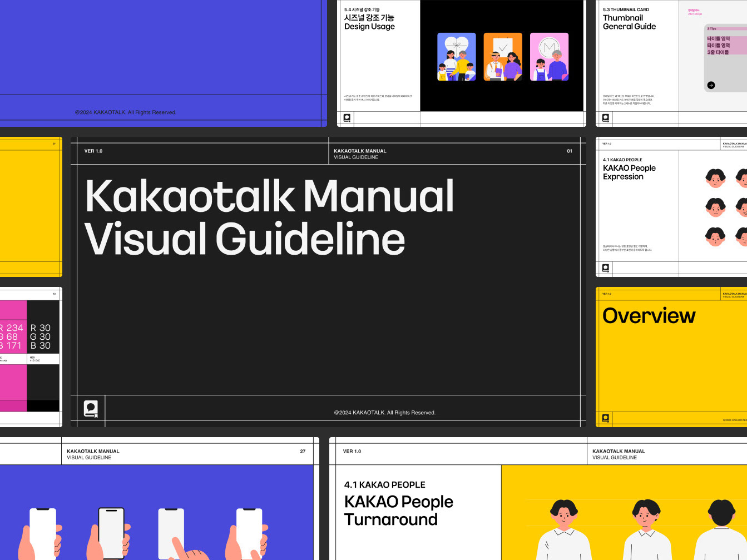Click "4.1 KAKAO PEOPLE" on Expression slide
This screenshot has height=560, width=747.
pyautogui.click(x=622, y=160)
